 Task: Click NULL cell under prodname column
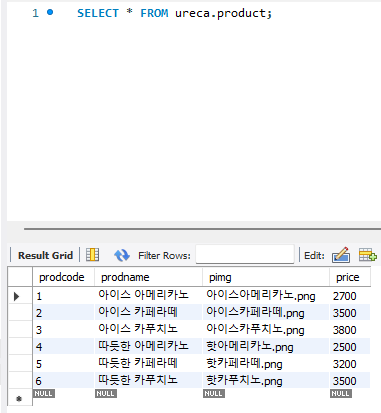point(106,394)
